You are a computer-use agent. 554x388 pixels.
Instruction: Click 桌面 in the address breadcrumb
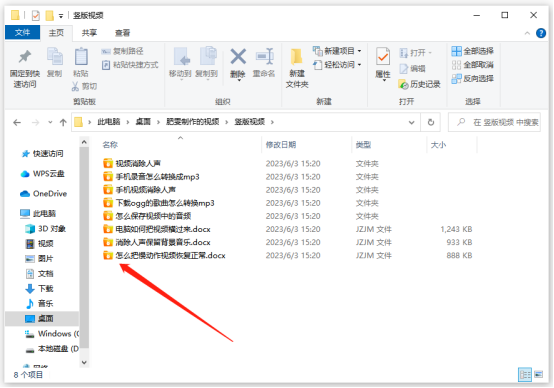click(143, 122)
